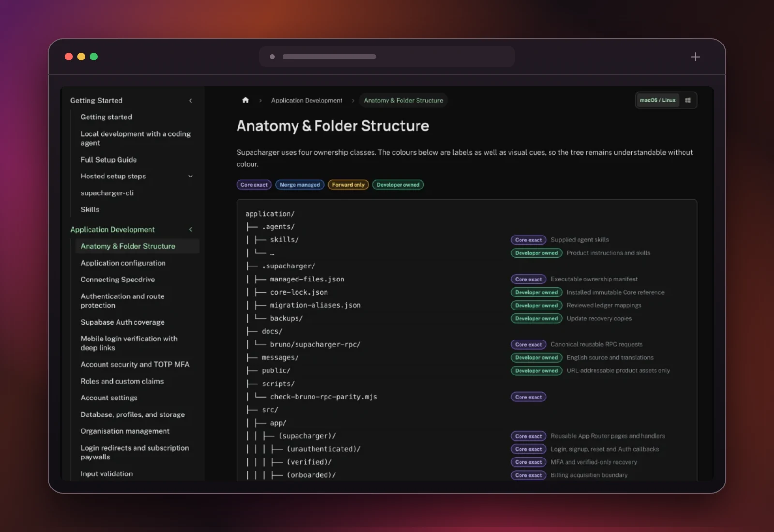
Task: Click managed-files.json in the tree
Action: pyautogui.click(x=307, y=279)
